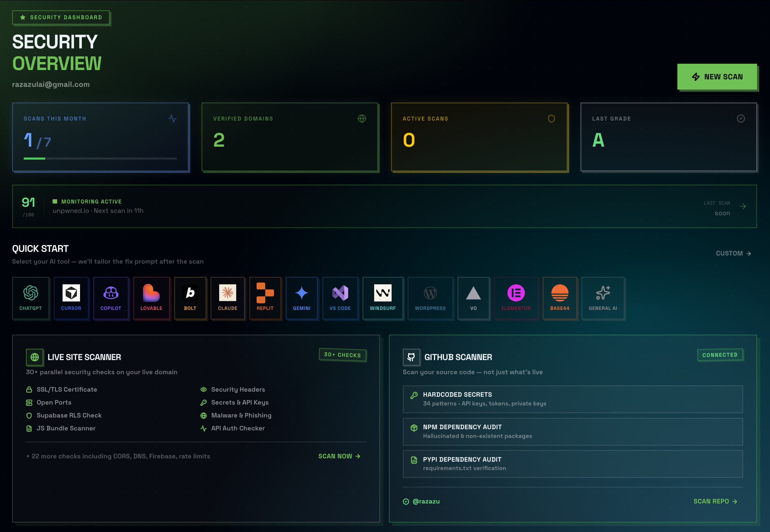Click the GitHub Scanner panel icon
The height and width of the screenshot is (532, 770).
411,357
